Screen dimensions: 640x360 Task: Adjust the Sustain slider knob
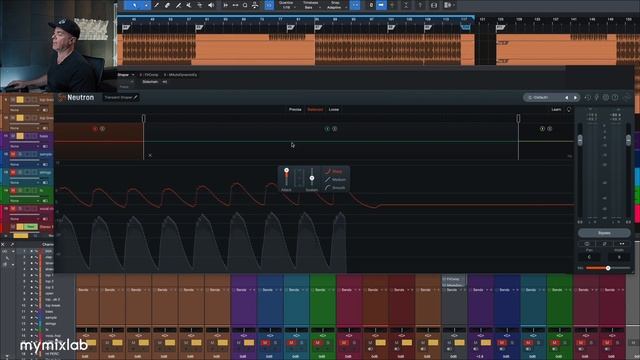pos(312,178)
